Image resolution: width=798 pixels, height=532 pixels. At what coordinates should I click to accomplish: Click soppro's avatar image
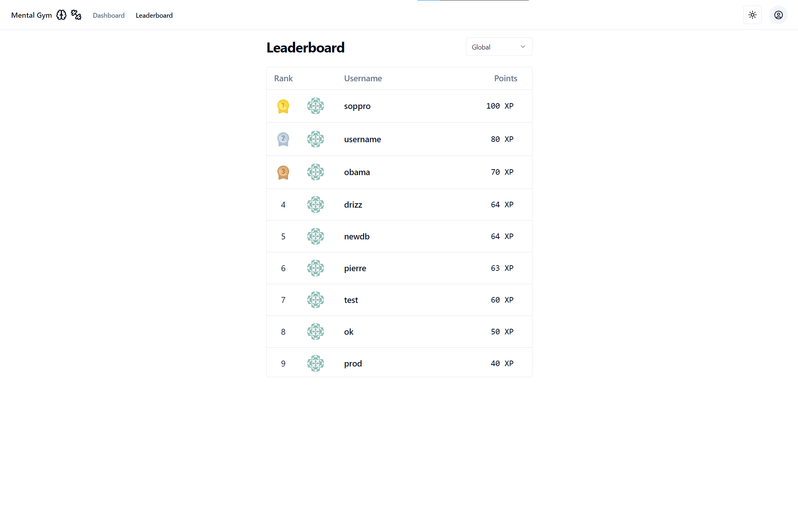[315, 106]
